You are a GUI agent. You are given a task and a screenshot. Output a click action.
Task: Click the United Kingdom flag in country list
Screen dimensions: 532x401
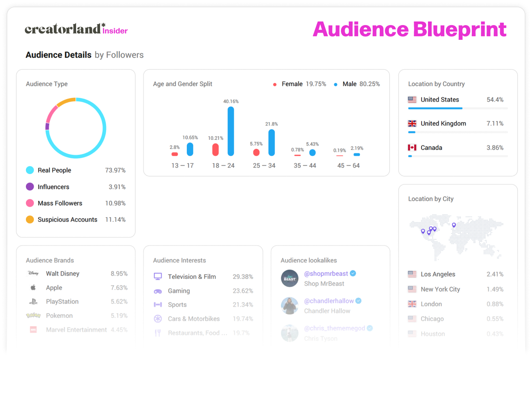pyautogui.click(x=412, y=123)
